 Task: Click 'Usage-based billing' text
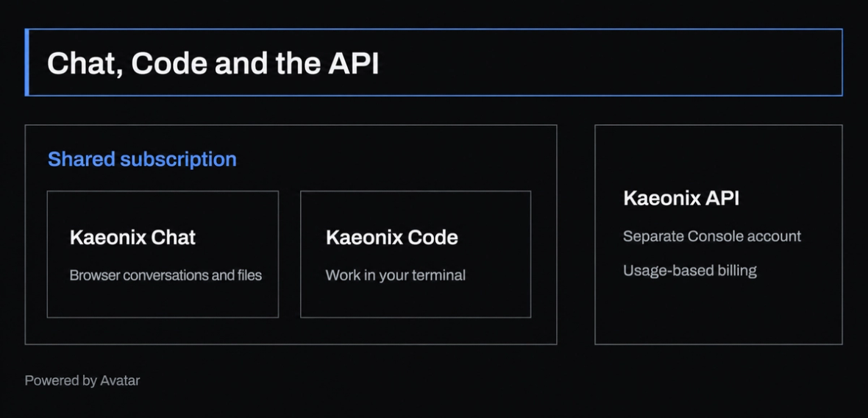pyautogui.click(x=690, y=271)
